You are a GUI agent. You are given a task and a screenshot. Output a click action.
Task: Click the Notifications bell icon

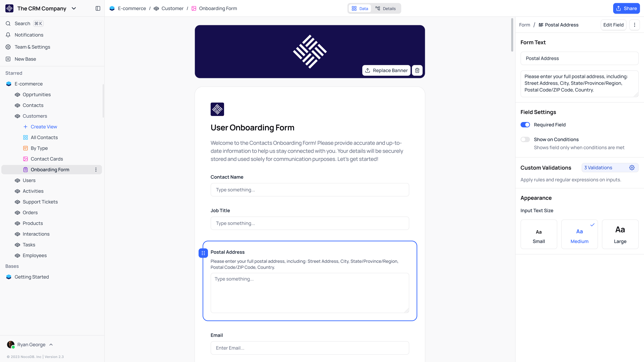pos(8,35)
